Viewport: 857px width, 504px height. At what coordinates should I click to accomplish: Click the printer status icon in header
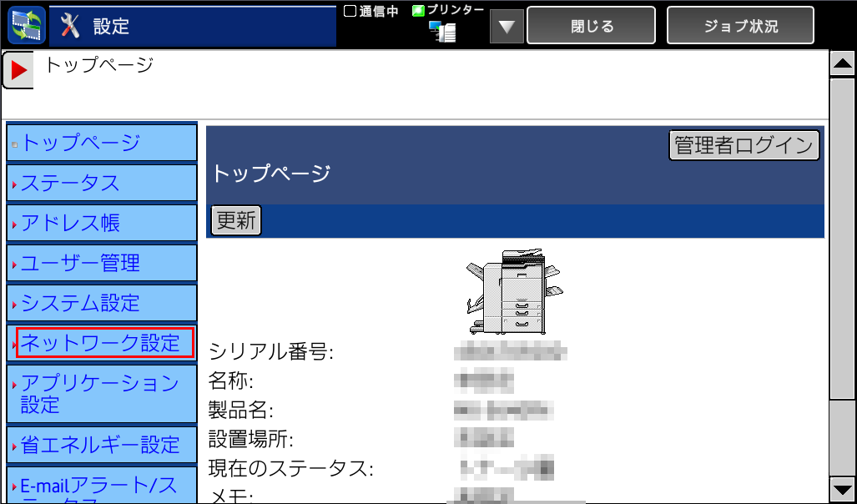[x=442, y=32]
